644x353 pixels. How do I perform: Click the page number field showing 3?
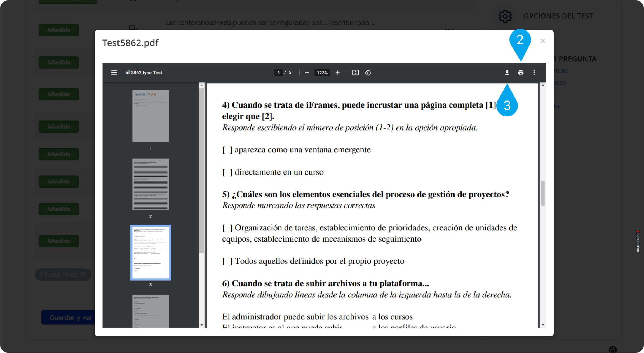(278, 73)
